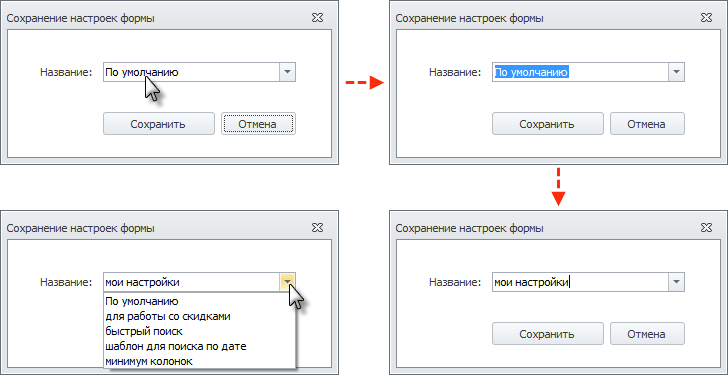
Task: Click the unselected 'По умолчанию' name field
Action: 191,72
